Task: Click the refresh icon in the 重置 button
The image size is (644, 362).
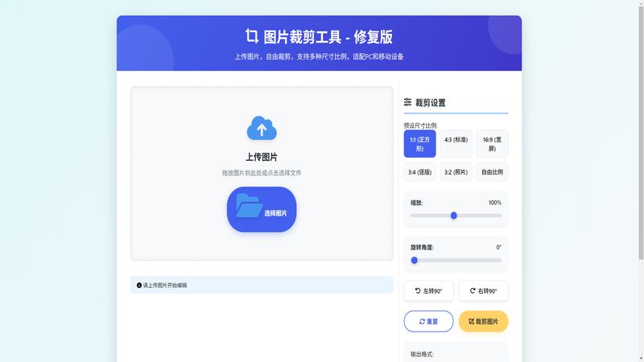Action: (422, 322)
